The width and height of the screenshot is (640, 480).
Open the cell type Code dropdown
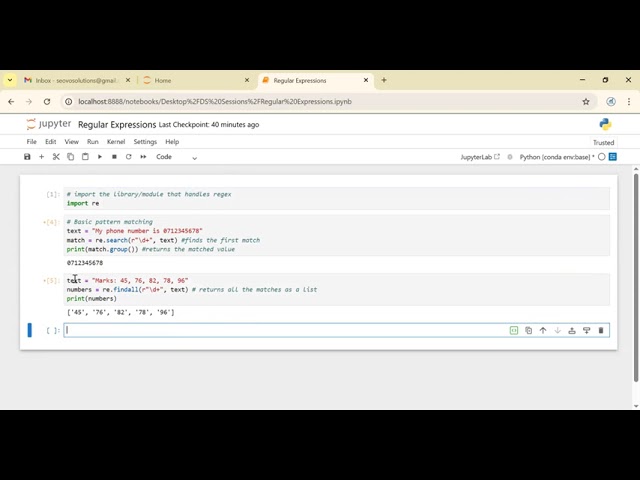coord(176,157)
